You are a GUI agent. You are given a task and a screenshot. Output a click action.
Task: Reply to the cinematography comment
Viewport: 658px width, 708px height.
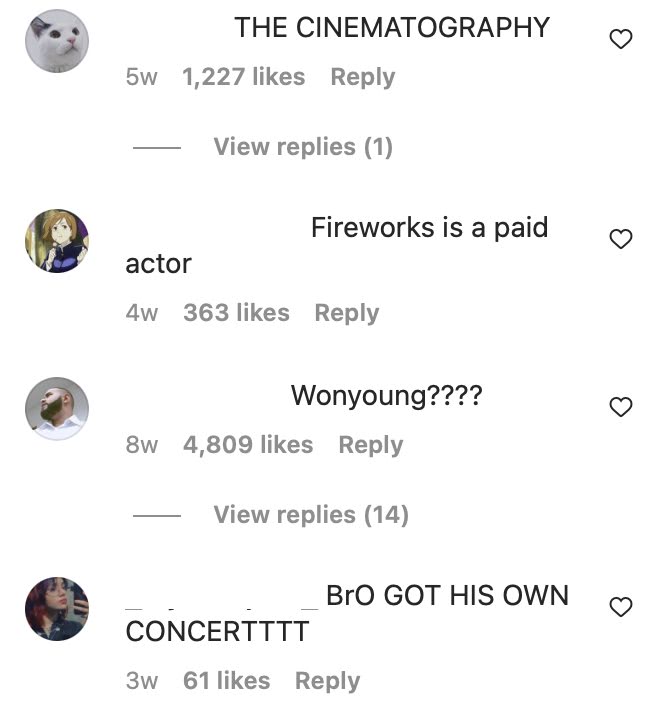pyautogui.click(x=363, y=77)
